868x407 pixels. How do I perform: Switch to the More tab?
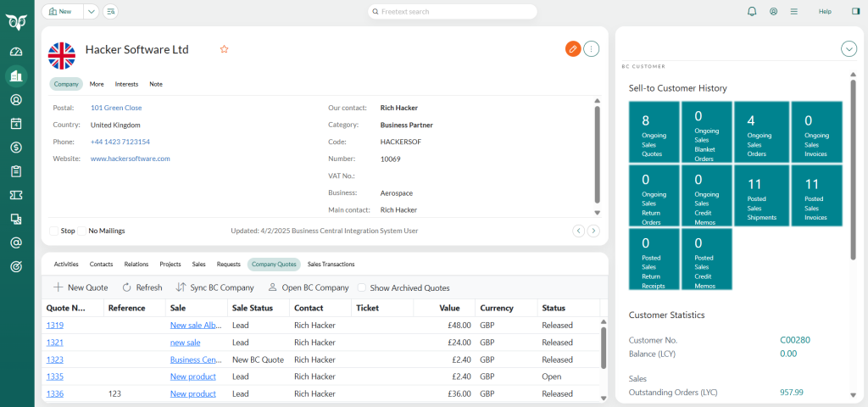click(x=97, y=84)
